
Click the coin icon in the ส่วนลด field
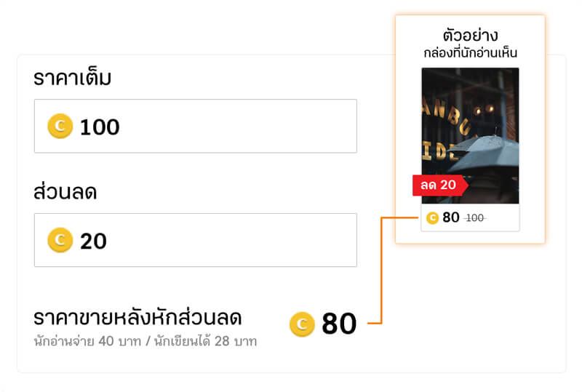(60, 240)
